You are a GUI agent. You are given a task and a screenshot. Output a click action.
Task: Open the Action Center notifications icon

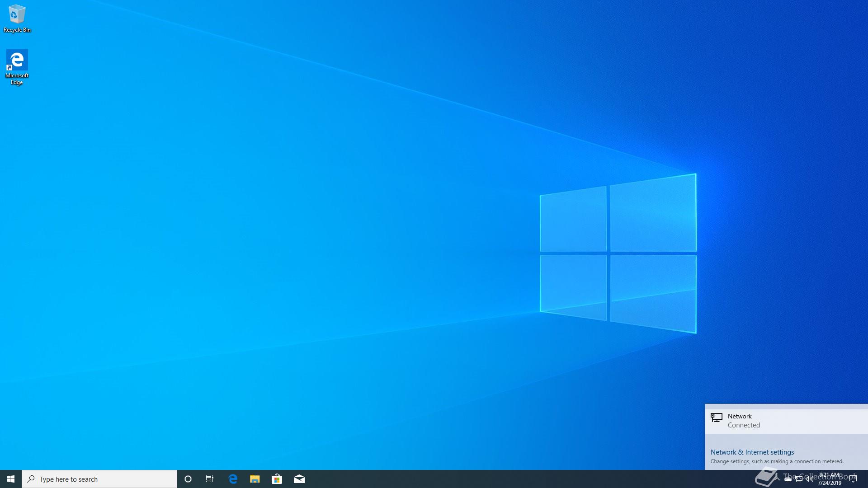click(853, 479)
